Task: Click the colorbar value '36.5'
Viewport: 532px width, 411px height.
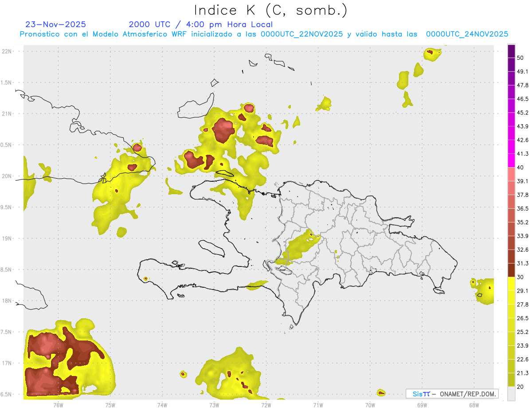Action: point(523,208)
